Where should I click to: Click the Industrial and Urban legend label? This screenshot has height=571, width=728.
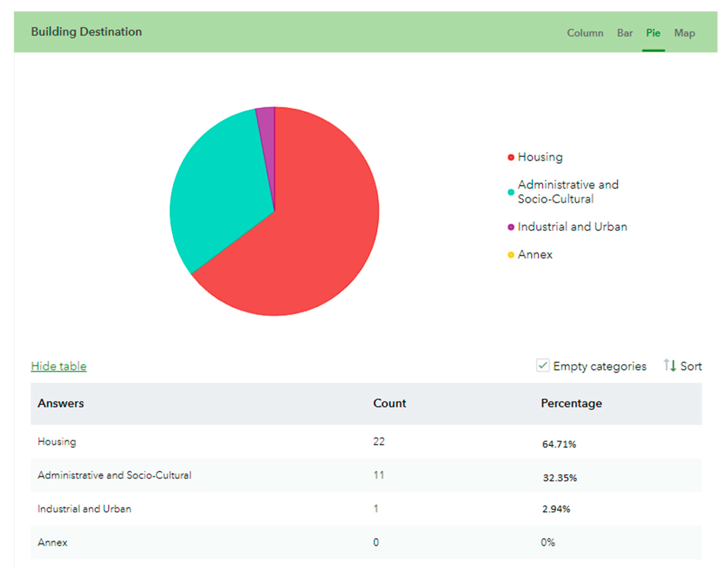pos(572,227)
